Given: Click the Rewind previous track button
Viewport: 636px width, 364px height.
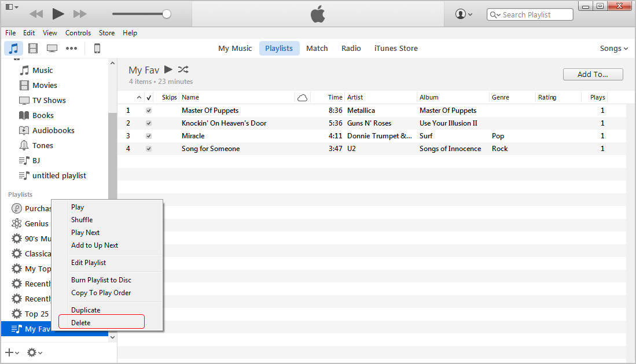Looking at the screenshot, I should 36,14.
